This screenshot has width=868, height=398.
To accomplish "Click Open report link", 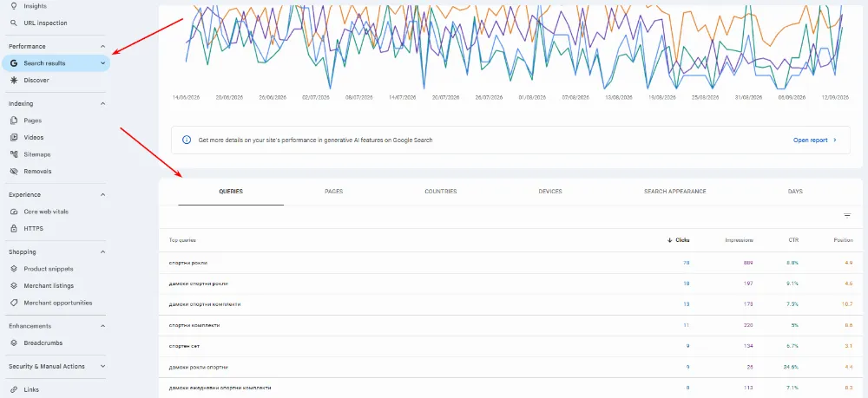I will pyautogui.click(x=815, y=140).
